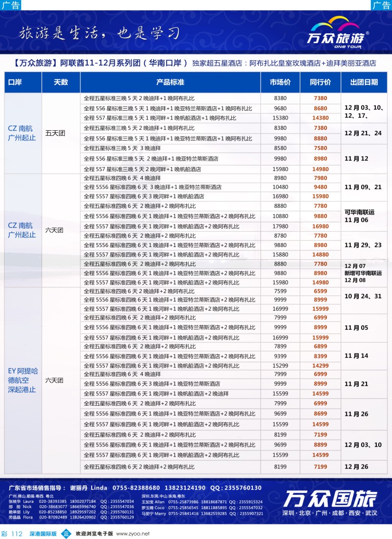This screenshot has width=392, height=539.
Task: Click the market price 10880
Action: 280,216
